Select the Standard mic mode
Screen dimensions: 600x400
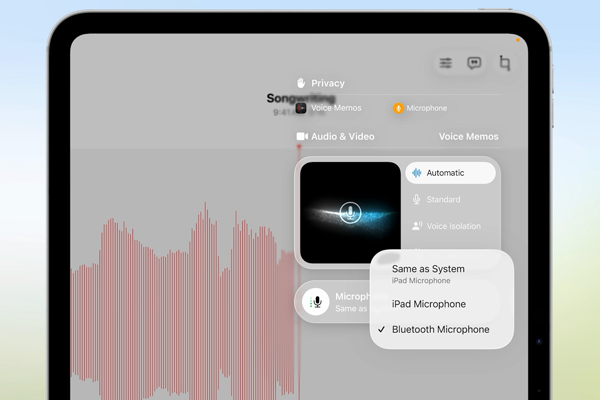(x=450, y=199)
